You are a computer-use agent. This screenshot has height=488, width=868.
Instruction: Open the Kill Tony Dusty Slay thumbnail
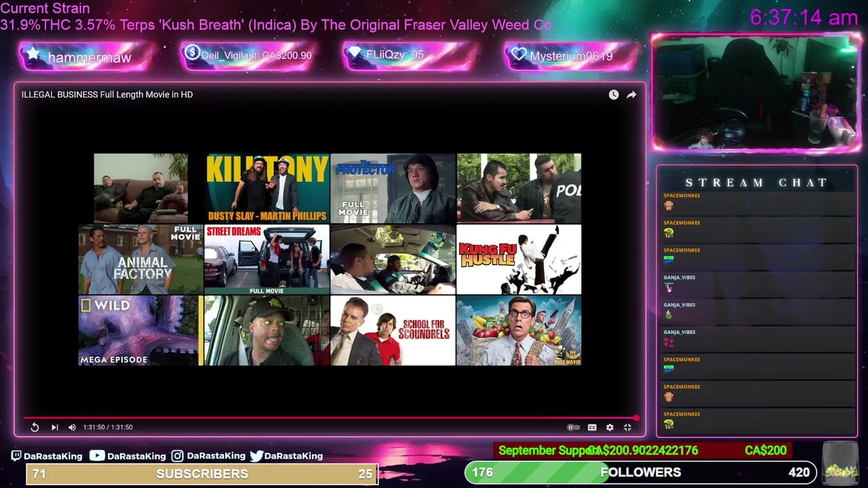coord(267,188)
